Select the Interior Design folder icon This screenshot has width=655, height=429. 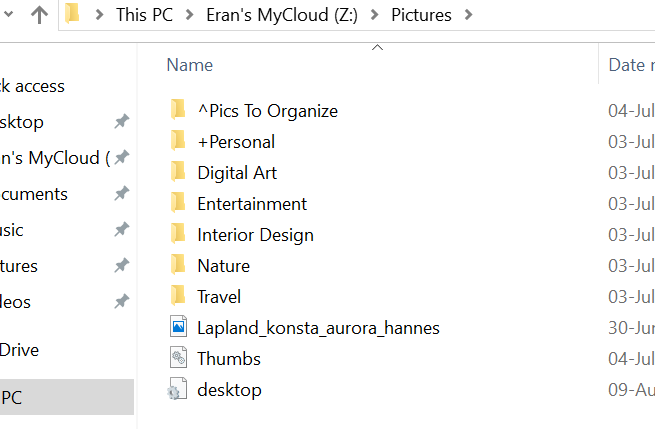[178, 234]
